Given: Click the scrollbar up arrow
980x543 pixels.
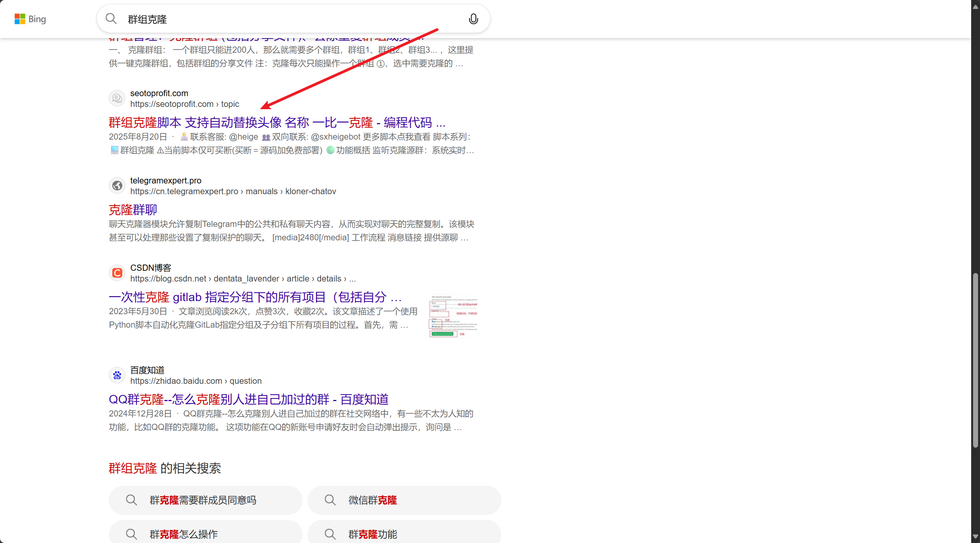Looking at the screenshot, I should click(x=975, y=7).
